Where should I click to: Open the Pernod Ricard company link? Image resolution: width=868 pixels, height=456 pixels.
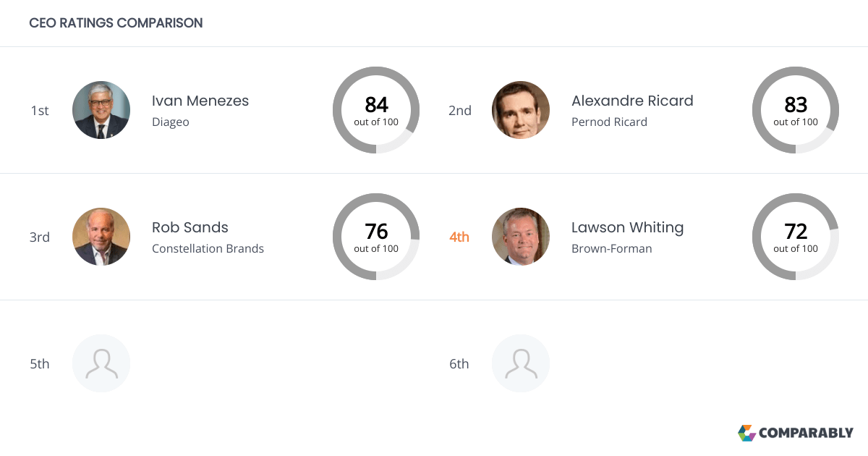(609, 122)
